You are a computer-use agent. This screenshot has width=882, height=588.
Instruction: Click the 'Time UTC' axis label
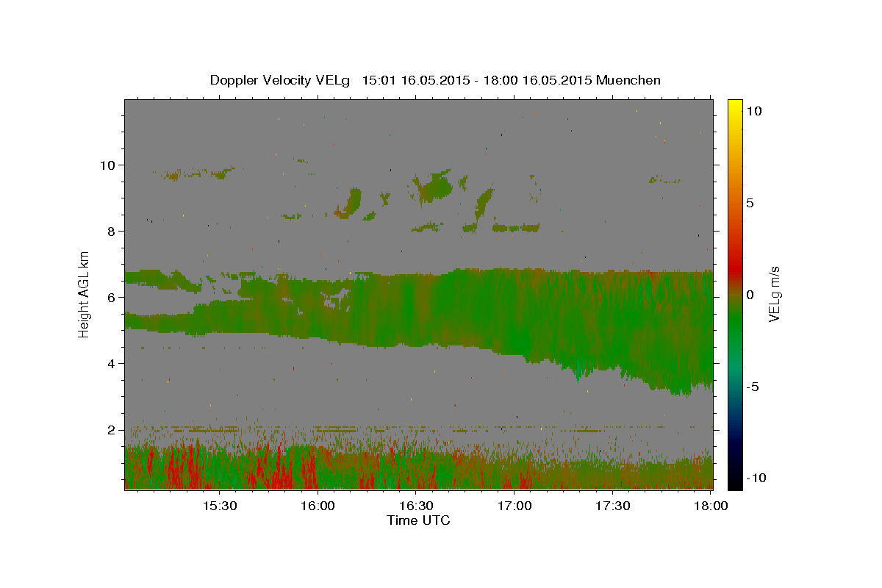[418, 520]
